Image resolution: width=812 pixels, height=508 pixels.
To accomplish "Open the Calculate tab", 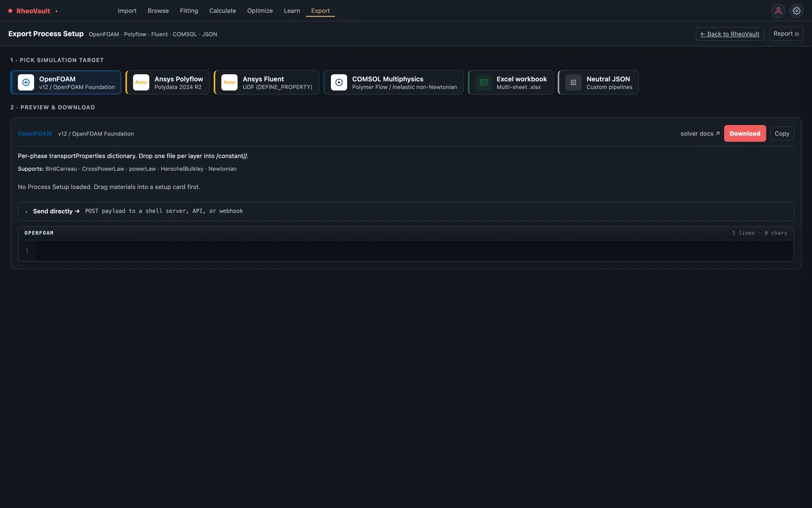I will [x=222, y=11].
